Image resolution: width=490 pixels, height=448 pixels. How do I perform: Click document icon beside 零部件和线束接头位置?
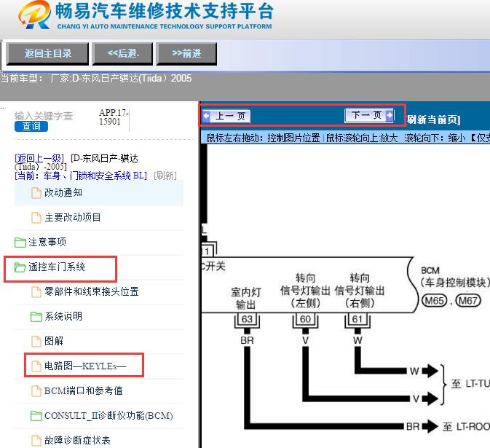(36, 292)
